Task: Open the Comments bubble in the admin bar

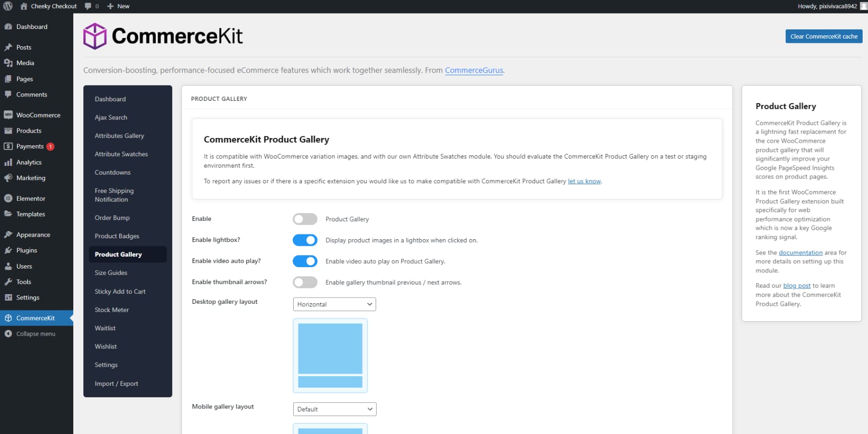Action: [88, 6]
